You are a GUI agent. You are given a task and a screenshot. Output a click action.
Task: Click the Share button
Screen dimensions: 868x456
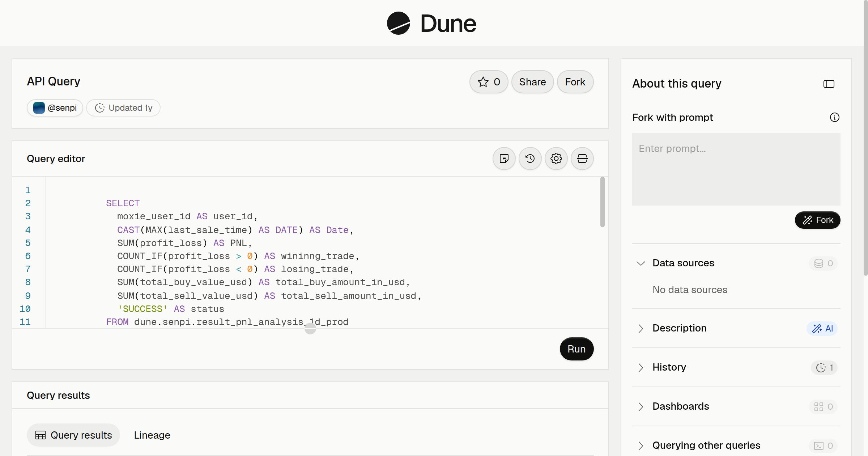pyautogui.click(x=532, y=82)
